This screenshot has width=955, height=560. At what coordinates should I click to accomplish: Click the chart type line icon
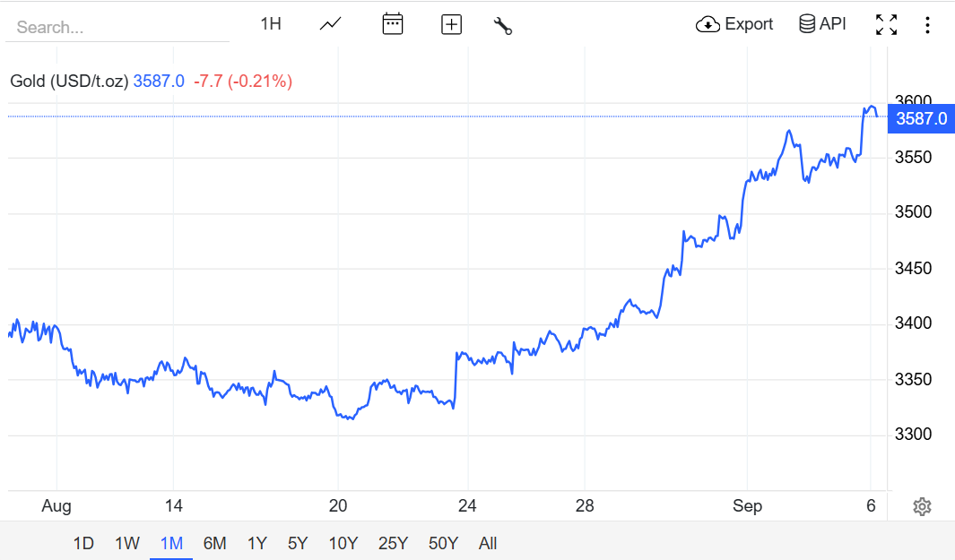pyautogui.click(x=331, y=24)
